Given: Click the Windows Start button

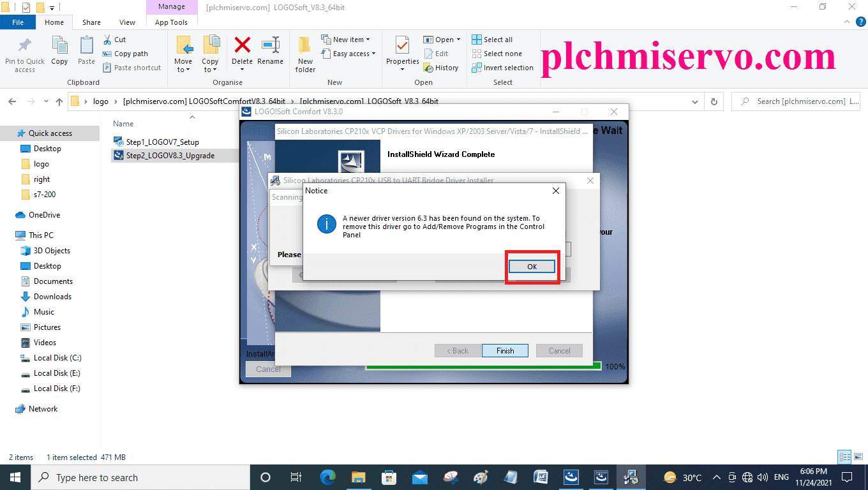Looking at the screenshot, I should 15,477.
